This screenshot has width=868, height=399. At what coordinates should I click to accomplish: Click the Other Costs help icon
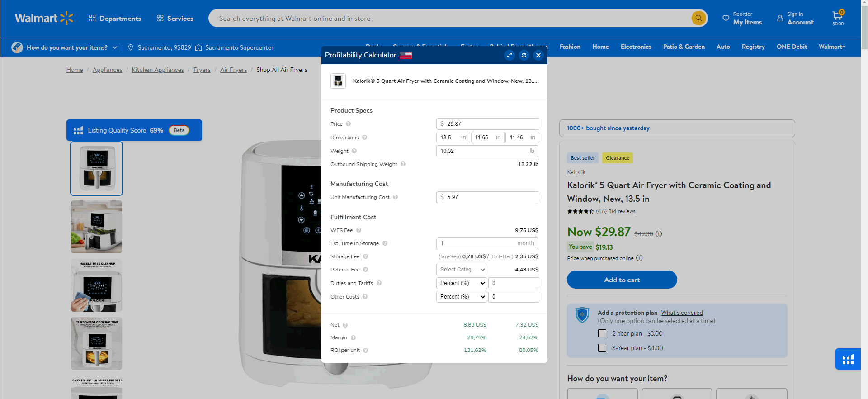click(x=365, y=297)
